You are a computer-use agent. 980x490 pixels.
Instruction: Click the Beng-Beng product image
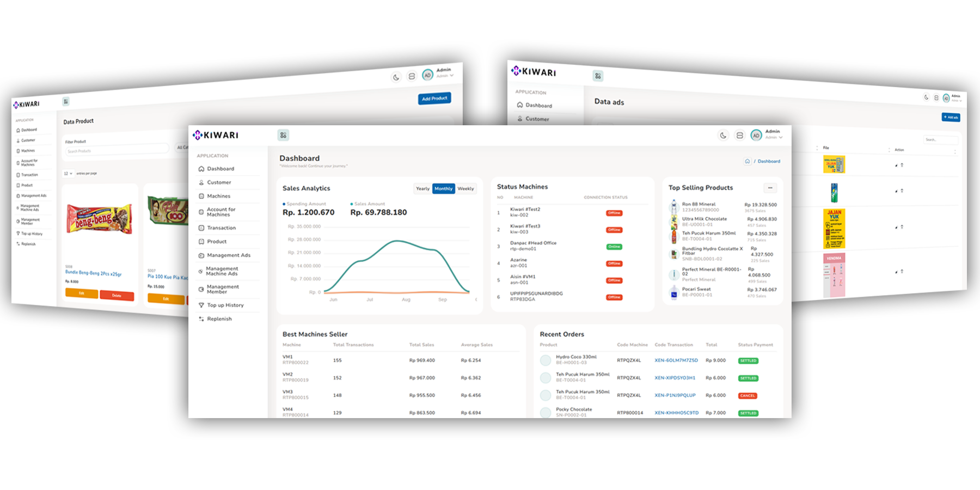(x=99, y=219)
